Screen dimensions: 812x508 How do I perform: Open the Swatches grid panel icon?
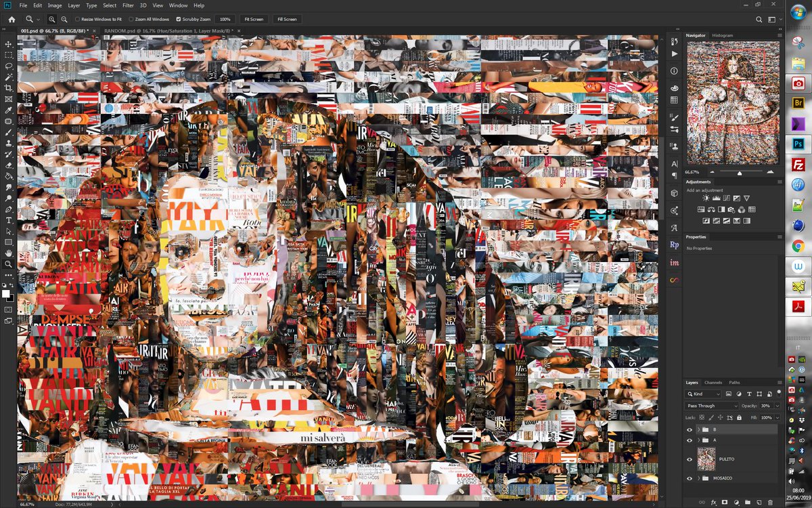pos(674,100)
